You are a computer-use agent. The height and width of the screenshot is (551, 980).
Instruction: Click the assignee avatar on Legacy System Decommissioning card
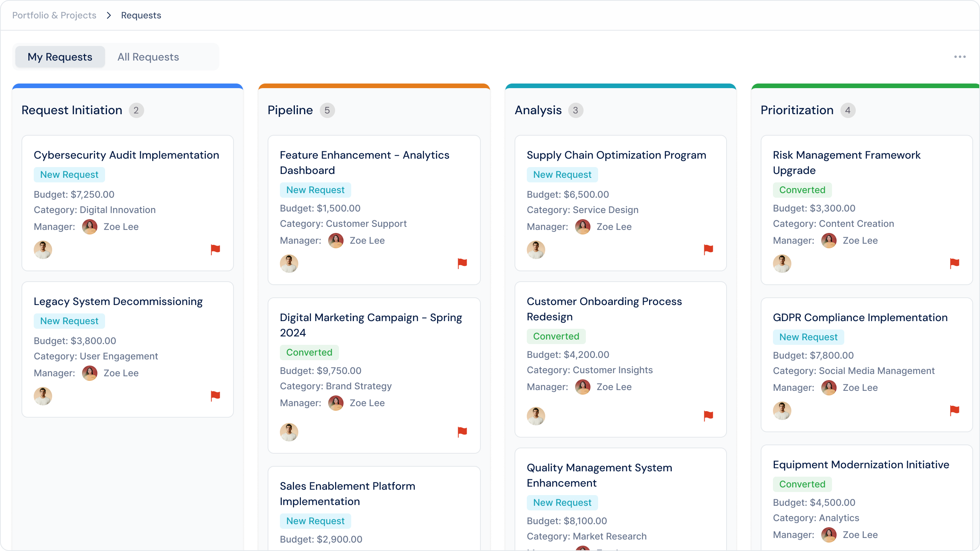43,396
